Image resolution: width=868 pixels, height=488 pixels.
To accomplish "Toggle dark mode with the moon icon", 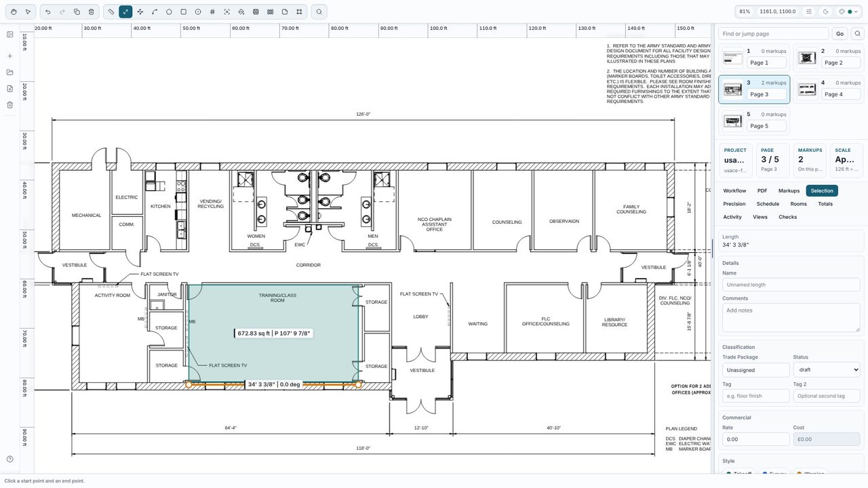I will pyautogui.click(x=825, y=12).
